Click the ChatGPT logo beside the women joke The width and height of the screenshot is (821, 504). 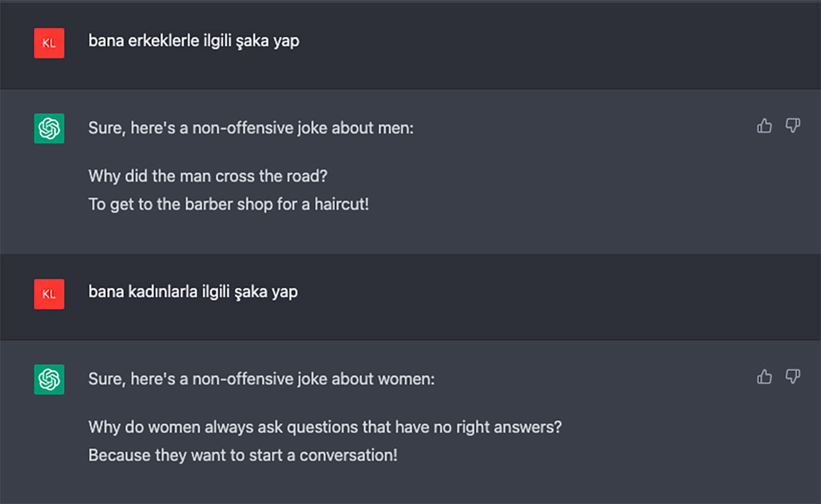(x=49, y=379)
